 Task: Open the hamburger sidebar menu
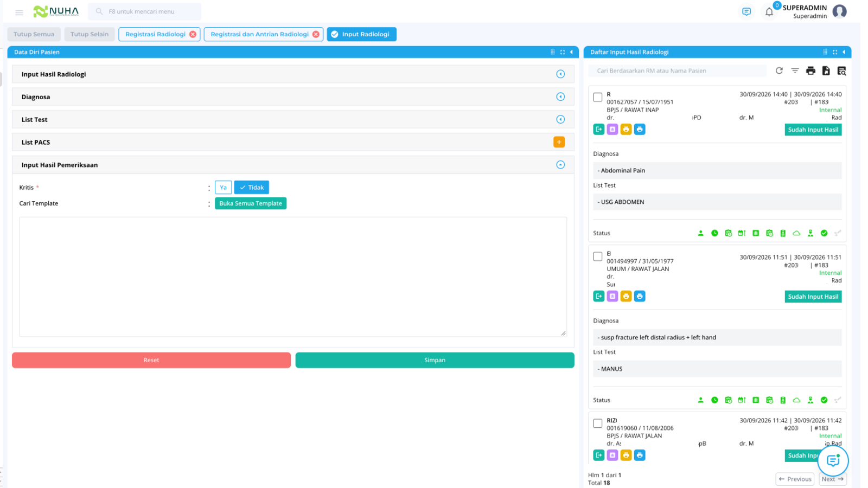(x=19, y=12)
